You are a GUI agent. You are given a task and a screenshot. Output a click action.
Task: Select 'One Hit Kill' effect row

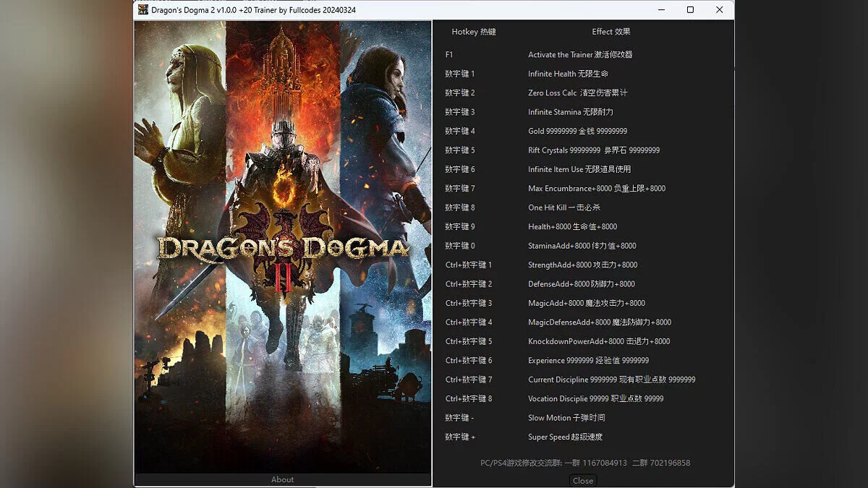(563, 207)
